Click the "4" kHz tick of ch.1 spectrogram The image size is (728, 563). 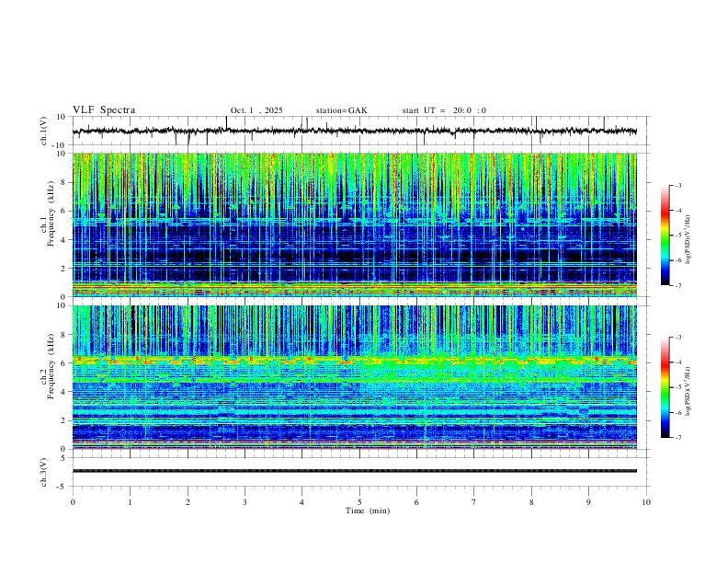64,240
